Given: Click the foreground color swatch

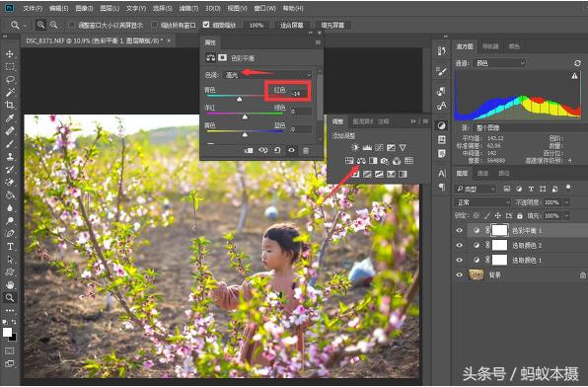Looking at the screenshot, I should [x=8, y=332].
